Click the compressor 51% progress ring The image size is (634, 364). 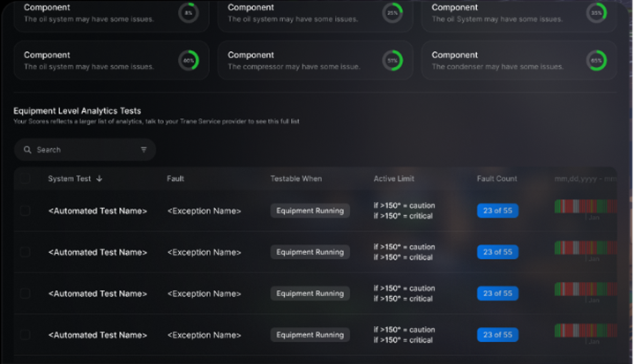(392, 61)
